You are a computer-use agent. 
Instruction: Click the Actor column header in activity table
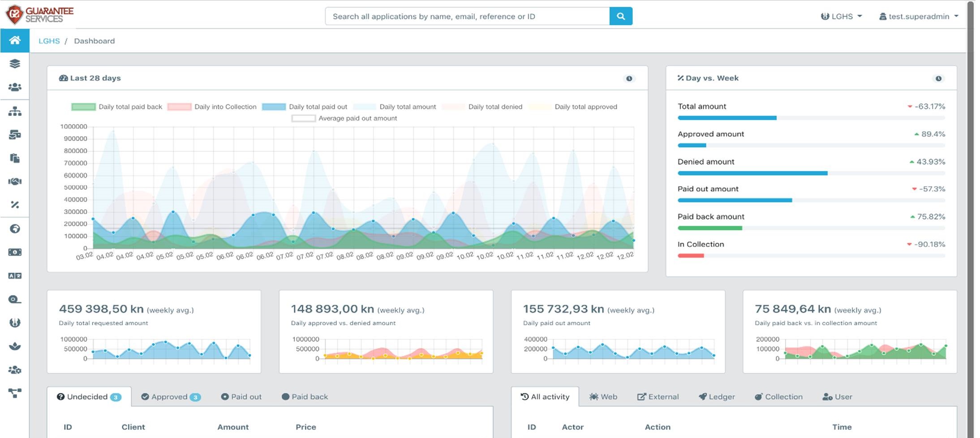[573, 427]
